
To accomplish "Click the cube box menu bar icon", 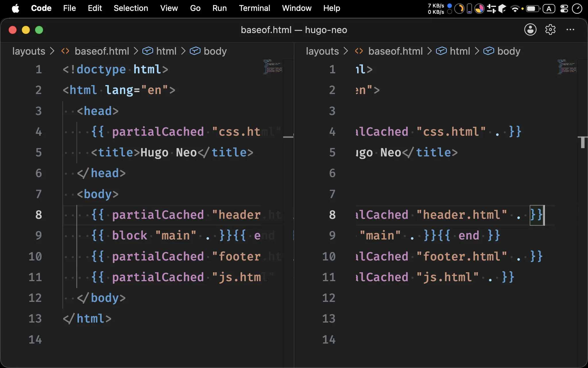I will click(x=502, y=9).
